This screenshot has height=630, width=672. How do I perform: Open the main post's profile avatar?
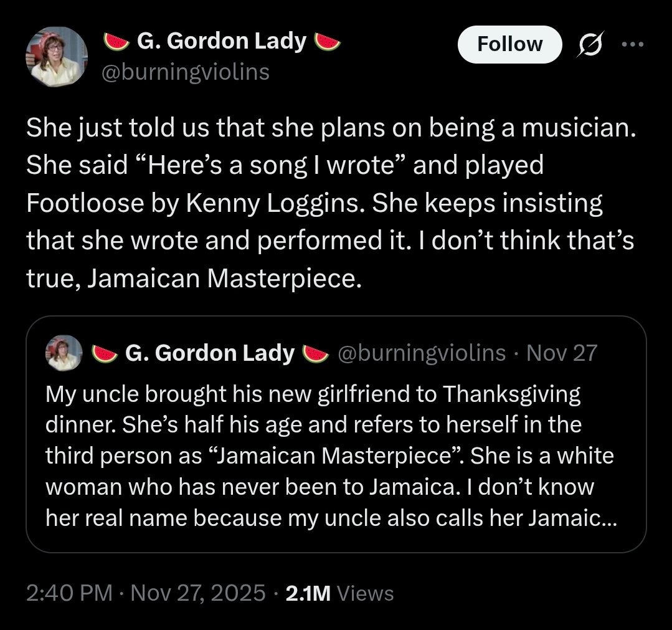(x=56, y=57)
